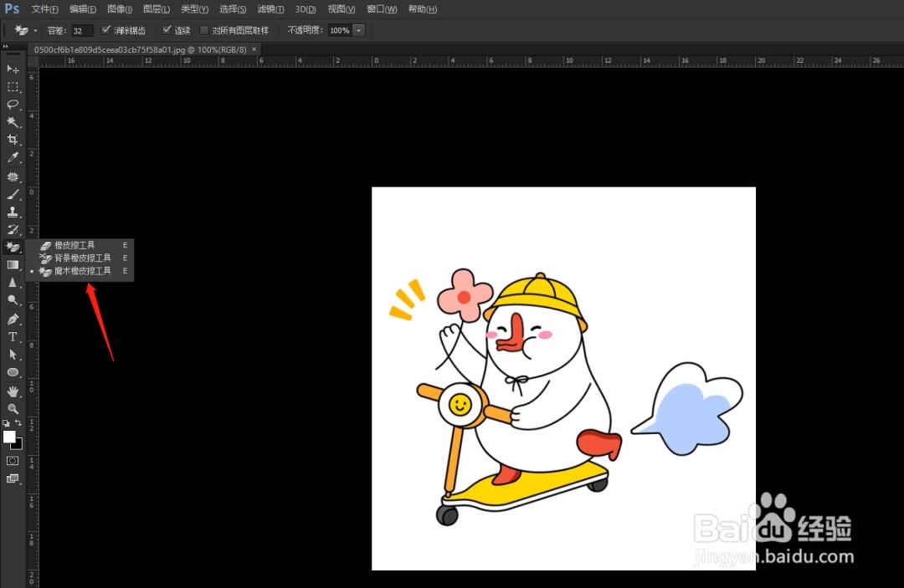Select the Magic Wand tool
The image size is (904, 588).
click(13, 122)
